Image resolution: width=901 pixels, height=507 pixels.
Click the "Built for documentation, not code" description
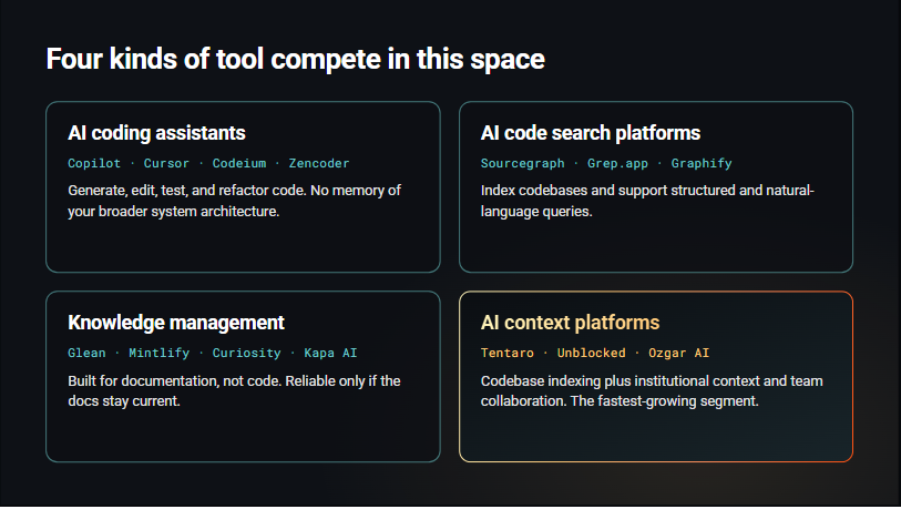pos(234,391)
